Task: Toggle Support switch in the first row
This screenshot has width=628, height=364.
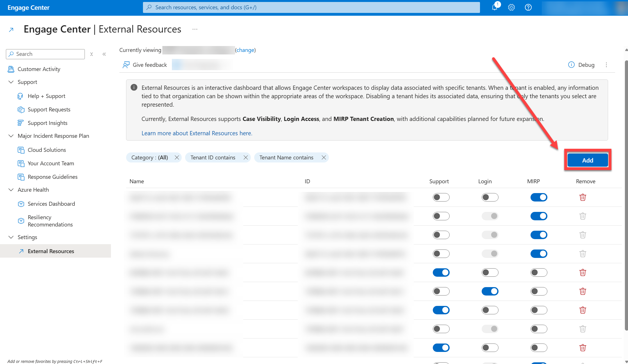Action: [441, 197]
